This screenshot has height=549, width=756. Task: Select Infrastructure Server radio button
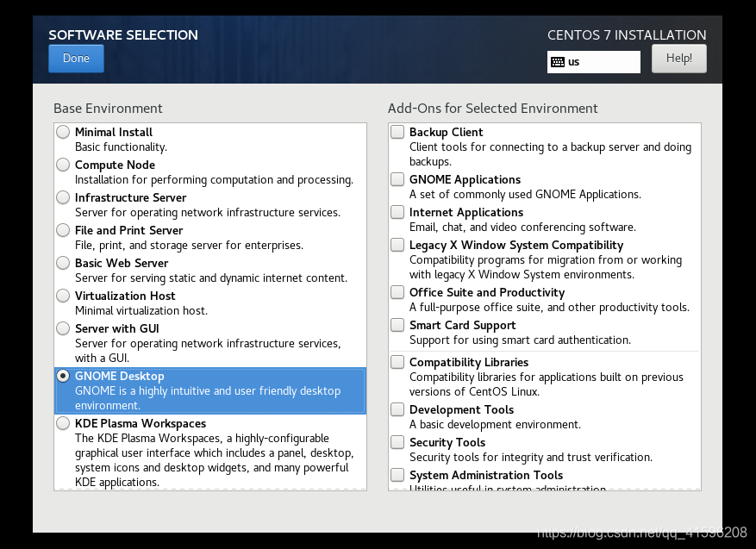click(x=63, y=197)
